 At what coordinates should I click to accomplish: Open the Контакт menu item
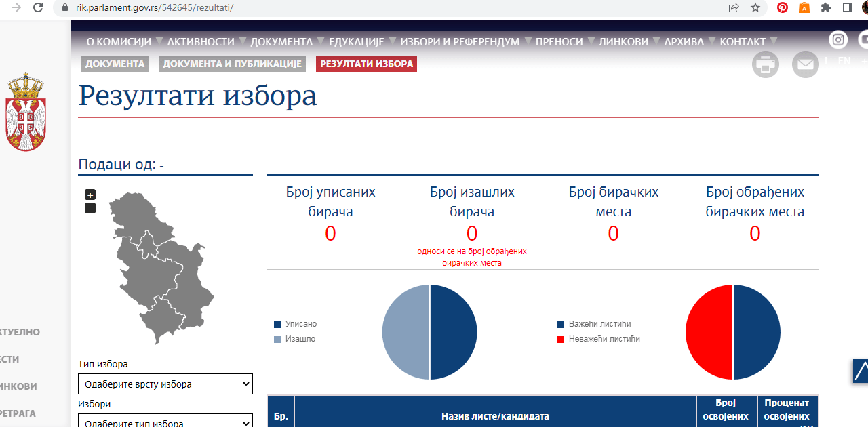[x=743, y=41]
